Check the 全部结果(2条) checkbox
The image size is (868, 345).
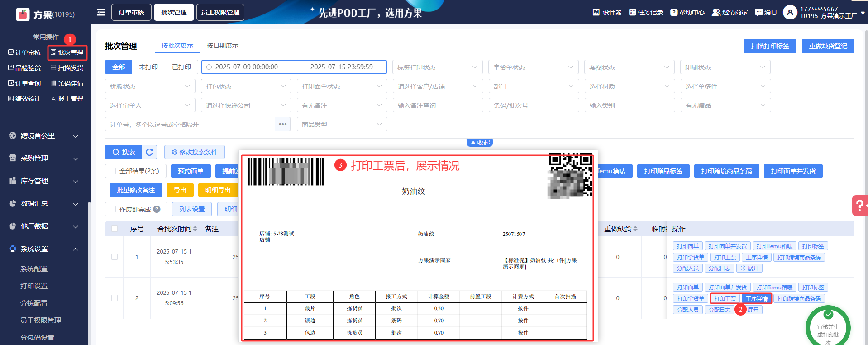coord(113,171)
